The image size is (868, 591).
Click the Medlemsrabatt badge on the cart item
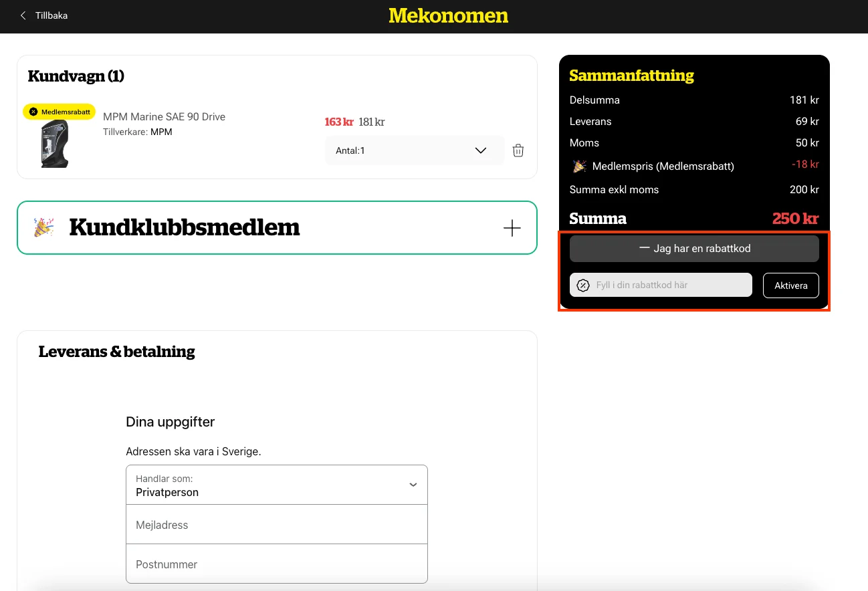click(59, 112)
